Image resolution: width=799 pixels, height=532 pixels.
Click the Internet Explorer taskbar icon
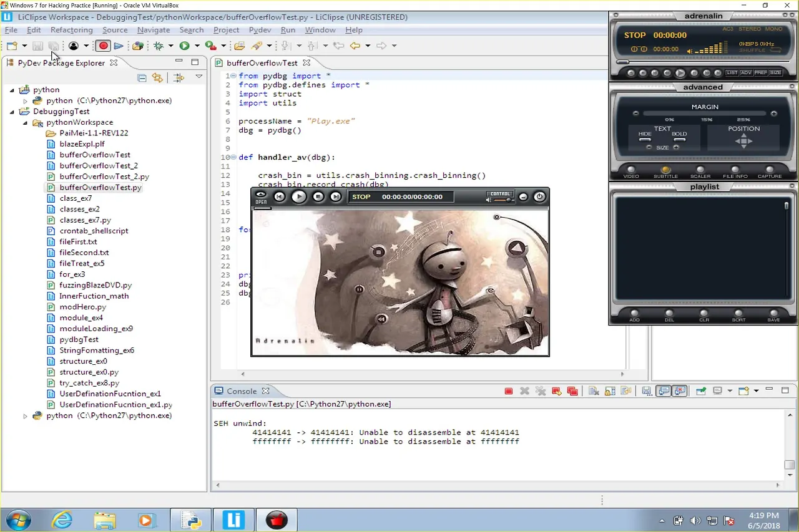pyautogui.click(x=62, y=520)
